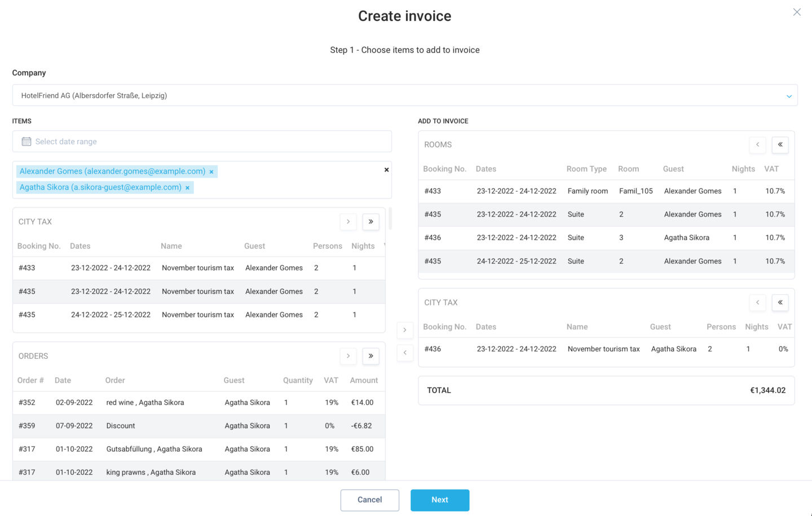The image size is (812, 516).
Task: Move selected Orders item right
Action: [348, 356]
